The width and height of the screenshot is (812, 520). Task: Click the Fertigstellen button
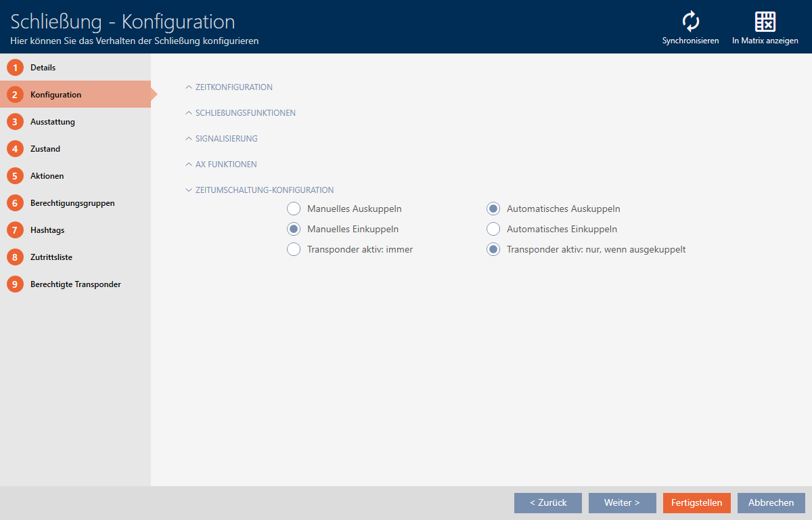coord(696,502)
